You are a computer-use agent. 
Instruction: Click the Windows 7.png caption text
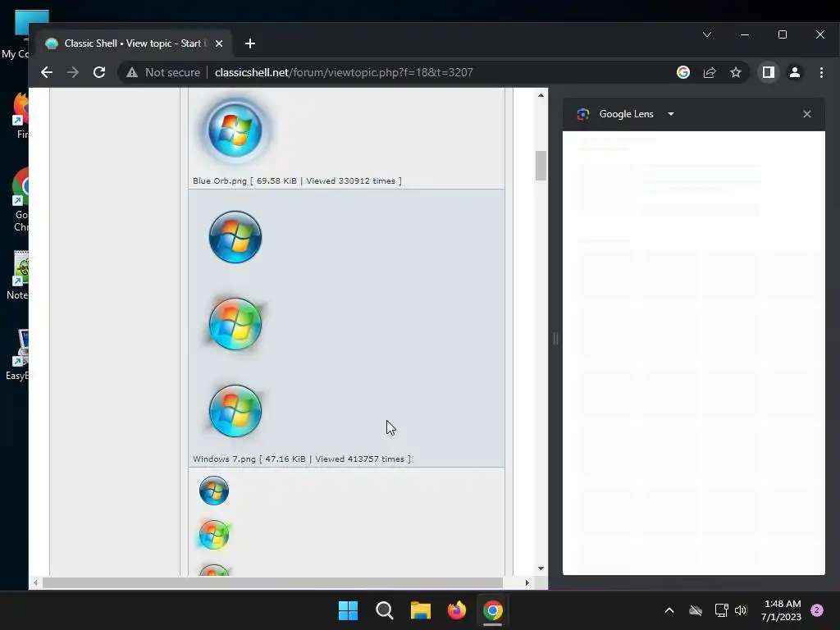click(x=302, y=459)
